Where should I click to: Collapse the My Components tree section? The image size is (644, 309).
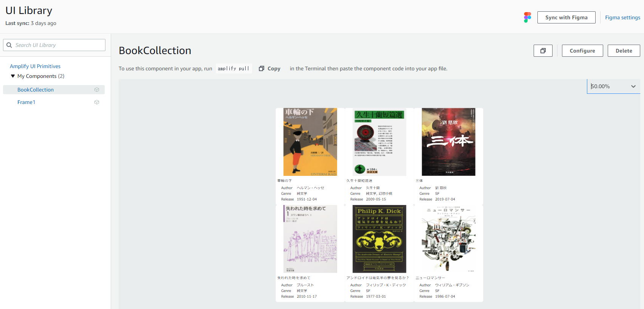[13, 76]
